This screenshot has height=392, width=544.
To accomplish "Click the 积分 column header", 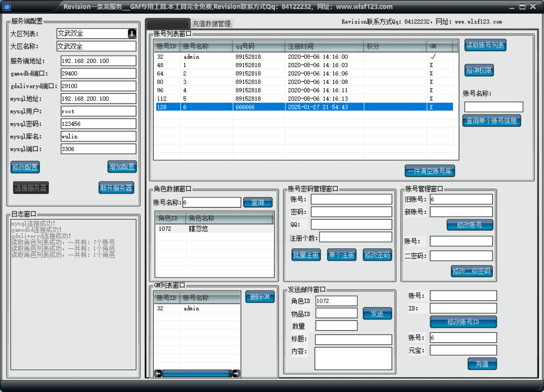I will 395,46.
